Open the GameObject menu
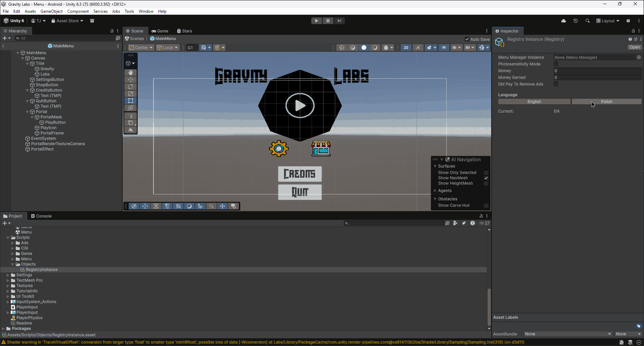 click(x=52, y=11)
